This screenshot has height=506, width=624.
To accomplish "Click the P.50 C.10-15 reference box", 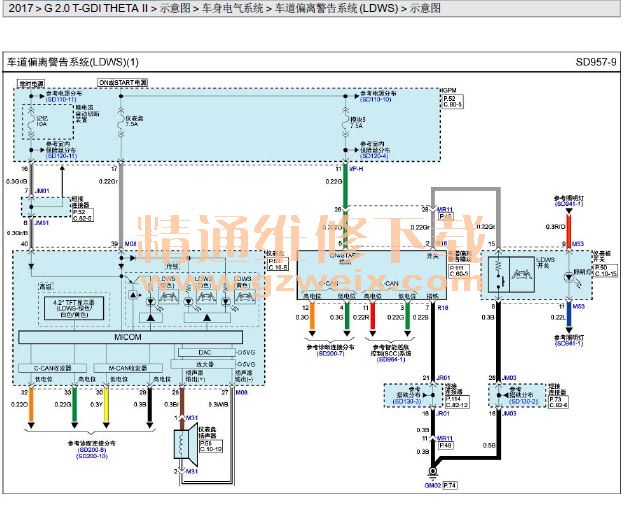I will pos(605,271).
